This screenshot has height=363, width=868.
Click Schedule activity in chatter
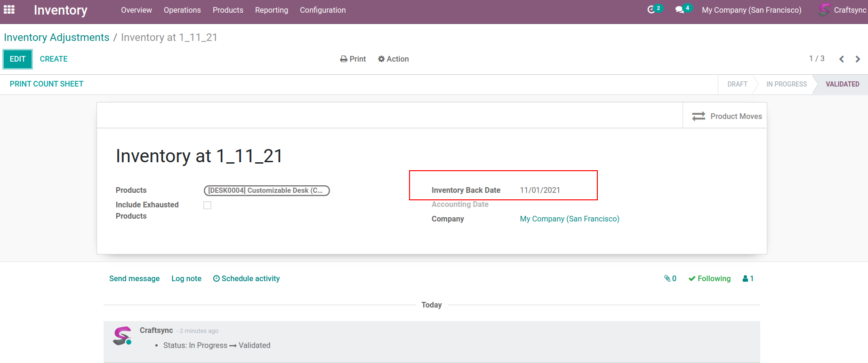(246, 278)
